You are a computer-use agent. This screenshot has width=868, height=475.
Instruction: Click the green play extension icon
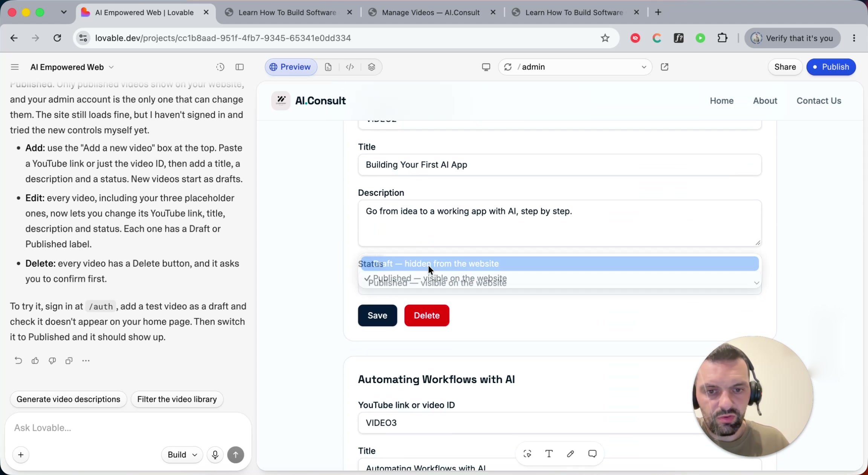(700, 38)
